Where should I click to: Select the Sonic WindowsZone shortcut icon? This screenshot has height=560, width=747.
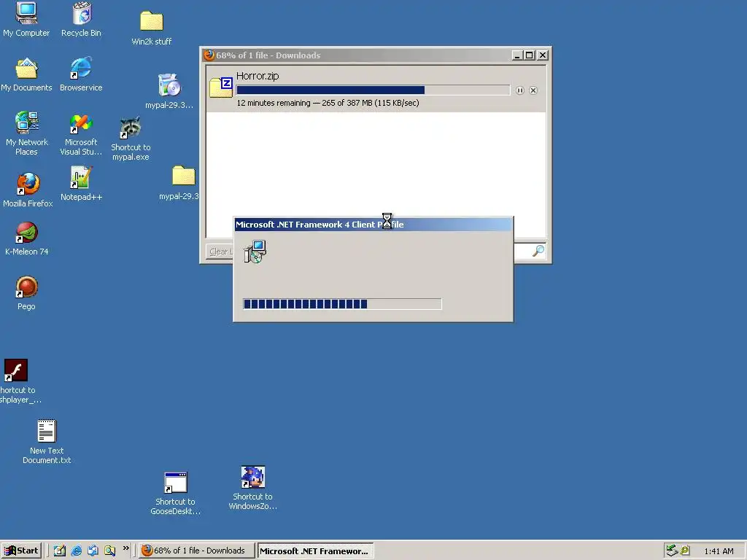(x=252, y=489)
